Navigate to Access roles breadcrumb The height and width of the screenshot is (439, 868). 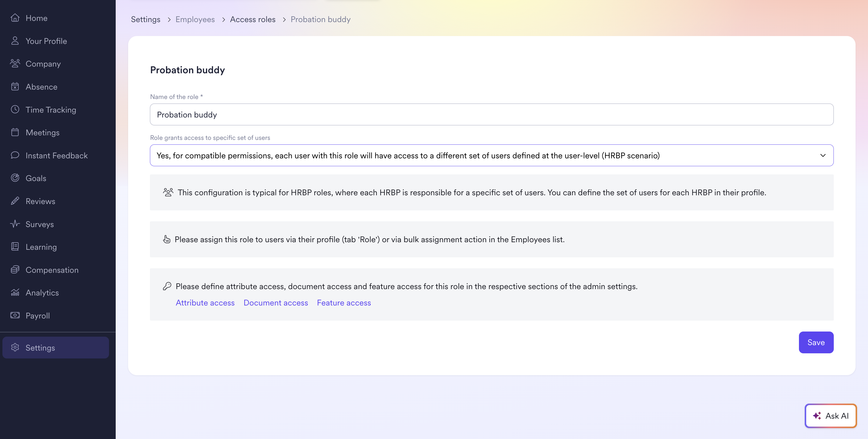click(x=252, y=20)
